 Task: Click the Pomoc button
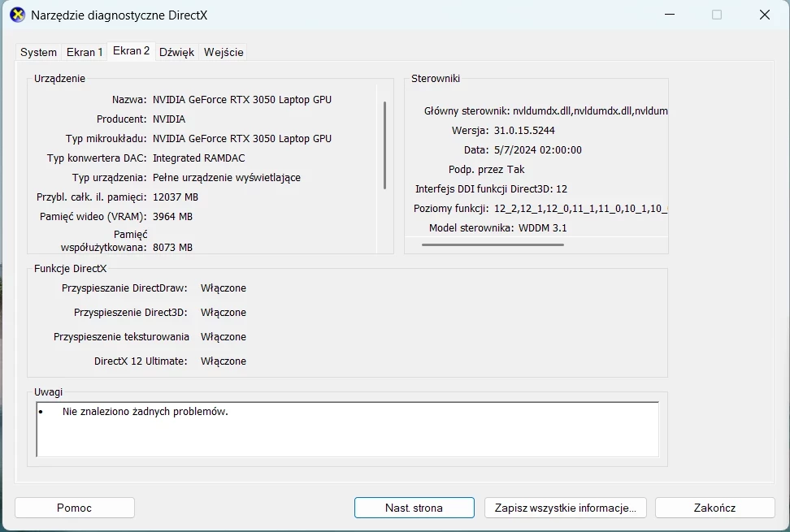click(x=75, y=508)
